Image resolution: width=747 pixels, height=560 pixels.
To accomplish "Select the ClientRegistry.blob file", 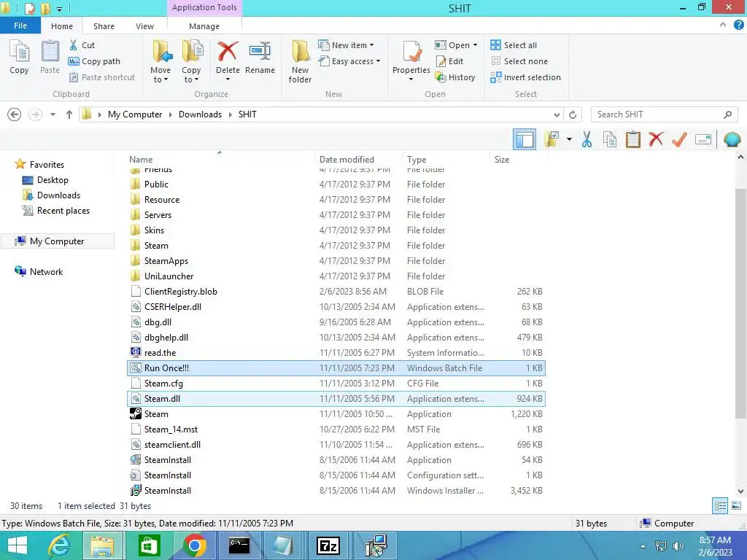I will (x=336, y=292).
